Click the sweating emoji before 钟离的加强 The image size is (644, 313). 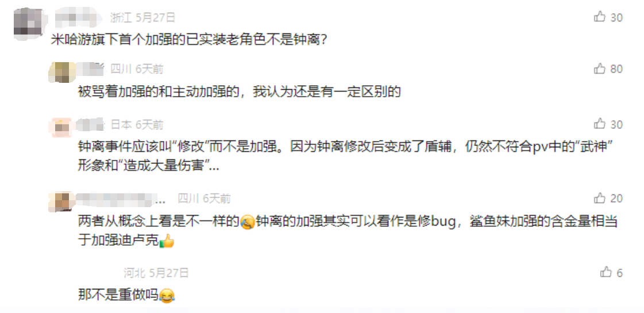[x=247, y=222]
